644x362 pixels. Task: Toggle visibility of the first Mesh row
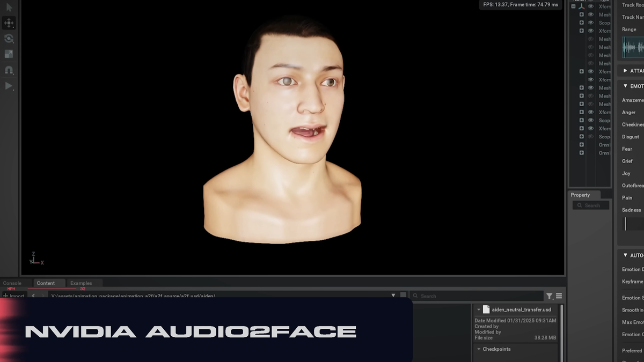tap(591, 14)
